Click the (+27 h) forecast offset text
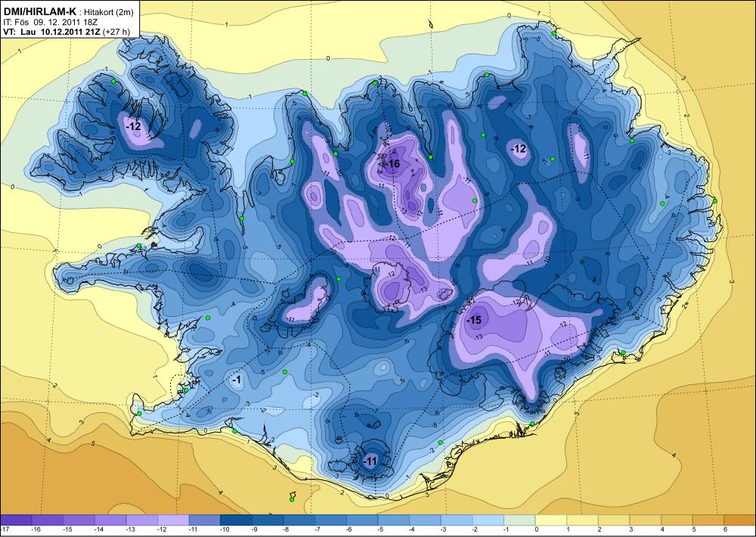The height and width of the screenshot is (537, 756). pyautogui.click(x=116, y=32)
